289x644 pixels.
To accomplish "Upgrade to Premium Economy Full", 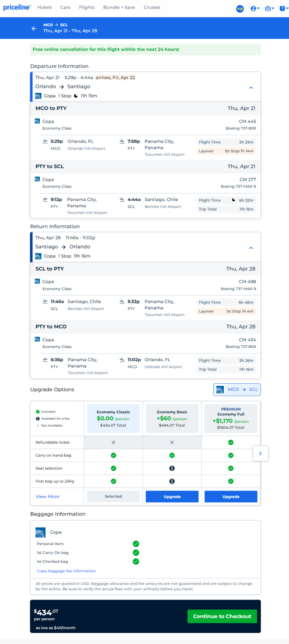I will [x=231, y=497].
